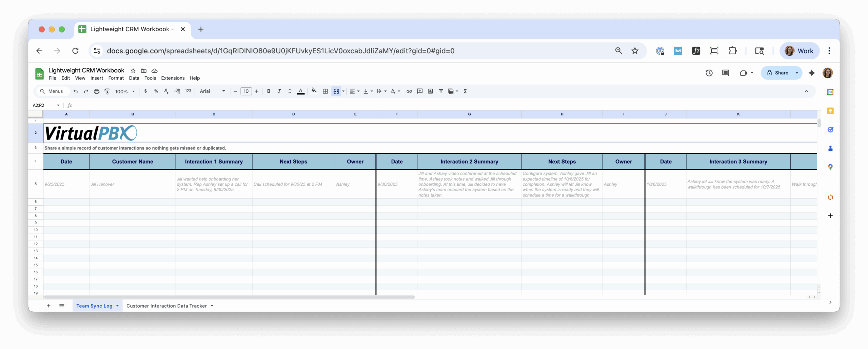Open the fill color picker
Viewport: 868px width, 349px height.
314,91
